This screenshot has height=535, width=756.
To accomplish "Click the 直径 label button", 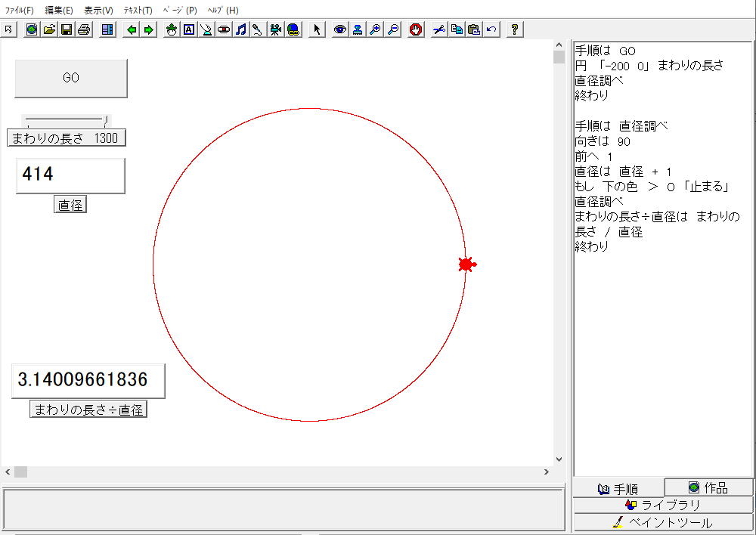I will (x=70, y=205).
